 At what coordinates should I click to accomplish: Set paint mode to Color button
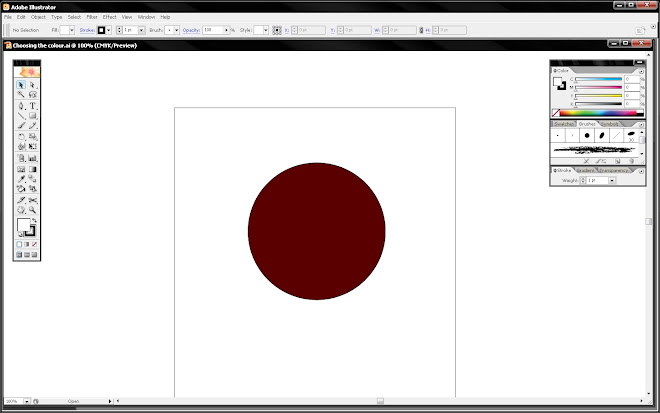[19, 244]
